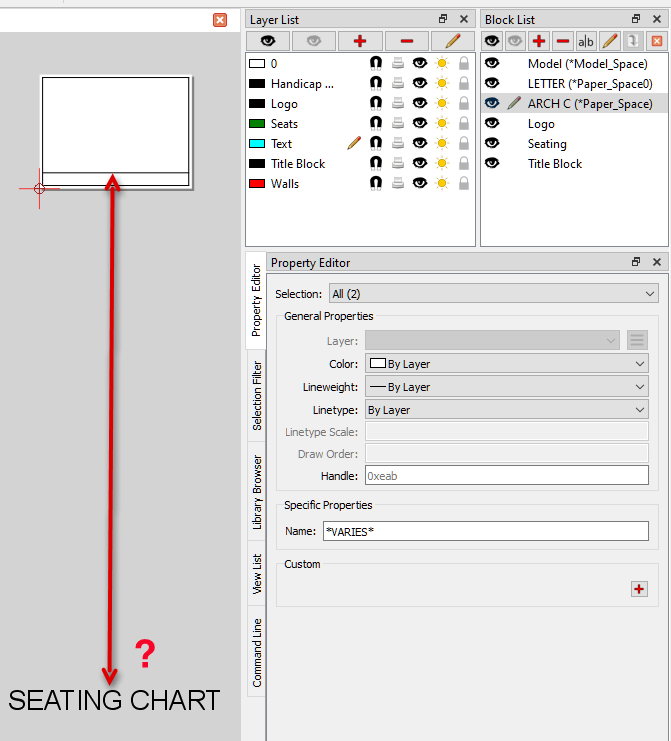Click the orange close-block button in Block List
671x741 pixels.
click(x=657, y=41)
